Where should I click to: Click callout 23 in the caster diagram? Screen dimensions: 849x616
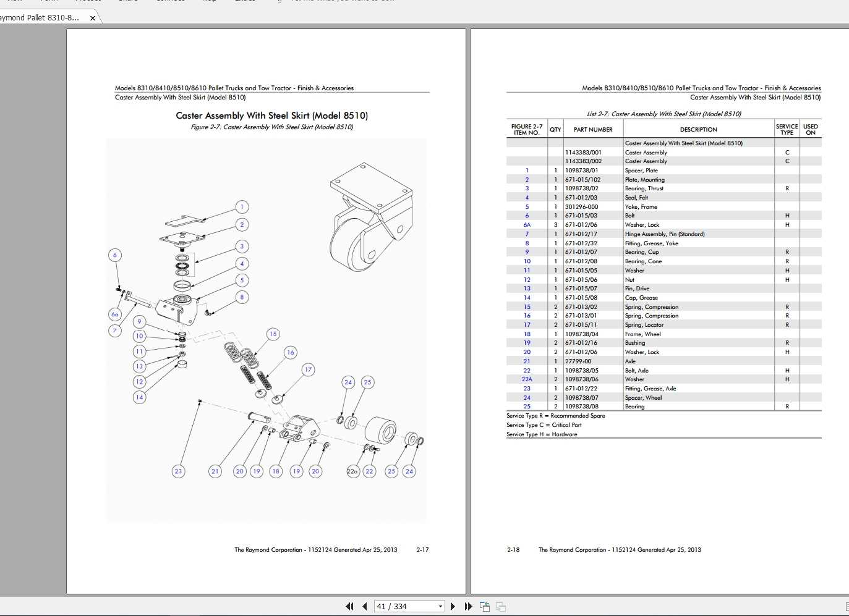(x=178, y=471)
